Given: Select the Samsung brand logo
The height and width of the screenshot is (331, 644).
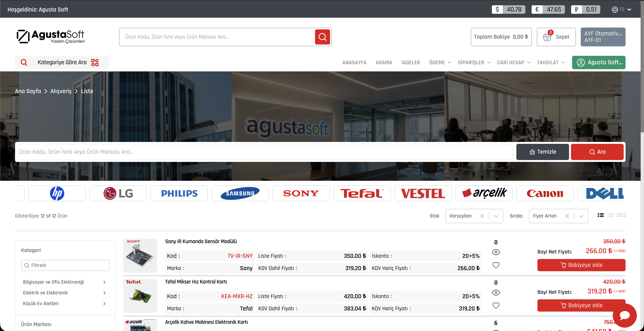Looking at the screenshot, I should (x=240, y=193).
